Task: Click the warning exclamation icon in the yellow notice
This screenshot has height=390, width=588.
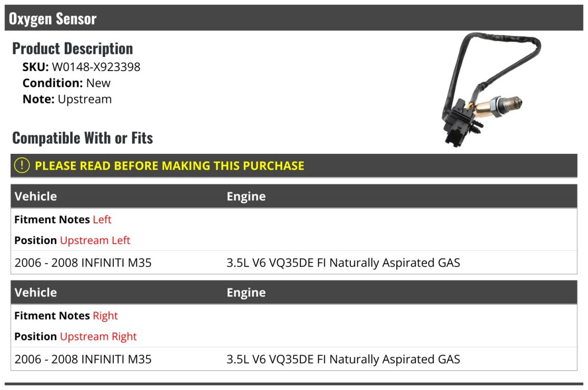Action: [22, 166]
